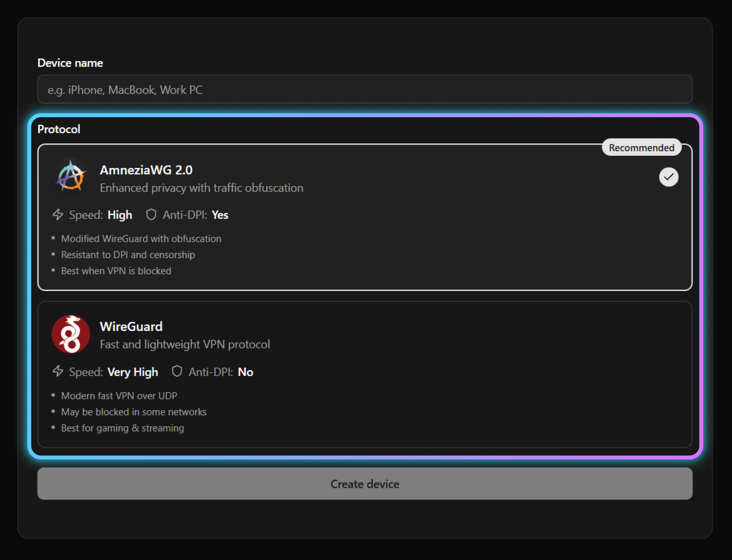The image size is (732, 560).
Task: Click the Device name label
Action: click(x=70, y=63)
